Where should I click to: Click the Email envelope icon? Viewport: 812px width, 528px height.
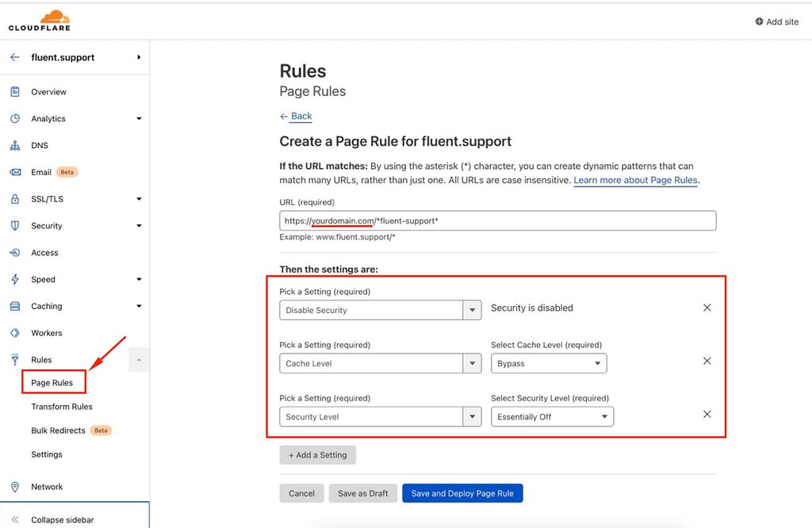pyautogui.click(x=14, y=172)
